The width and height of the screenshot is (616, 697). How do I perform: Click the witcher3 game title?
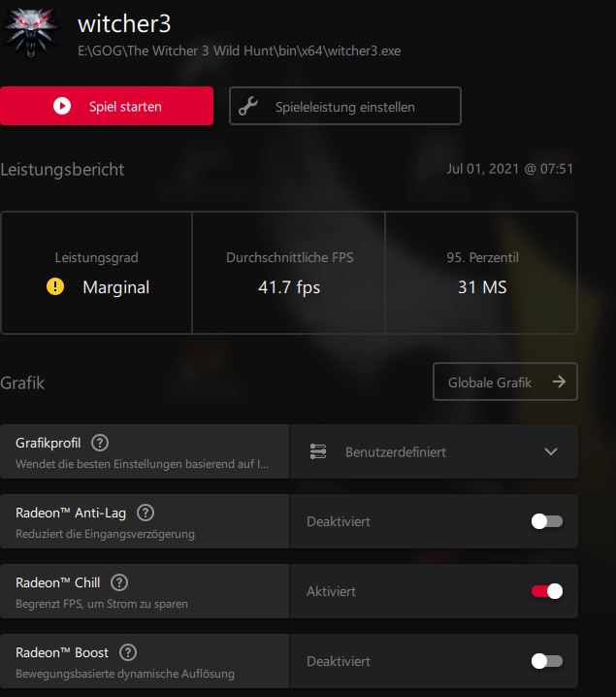(x=124, y=23)
